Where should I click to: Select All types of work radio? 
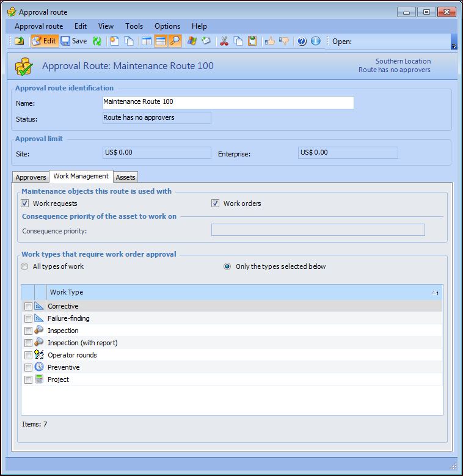[x=24, y=266]
